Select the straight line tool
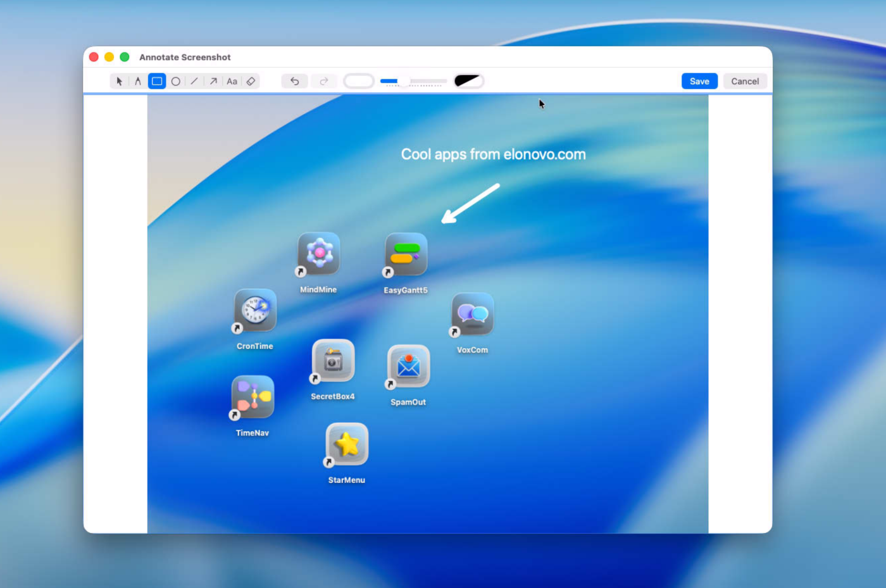This screenshot has width=886, height=588. 194,81
